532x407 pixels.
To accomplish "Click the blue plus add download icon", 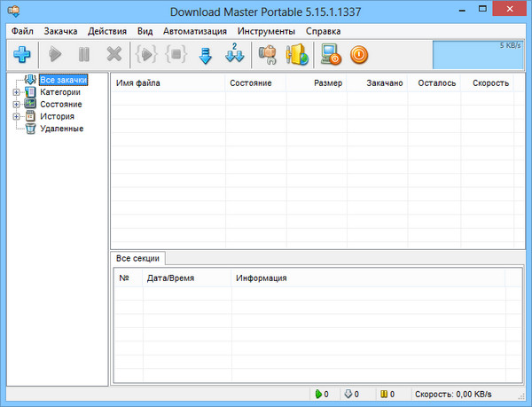I will pos(21,55).
